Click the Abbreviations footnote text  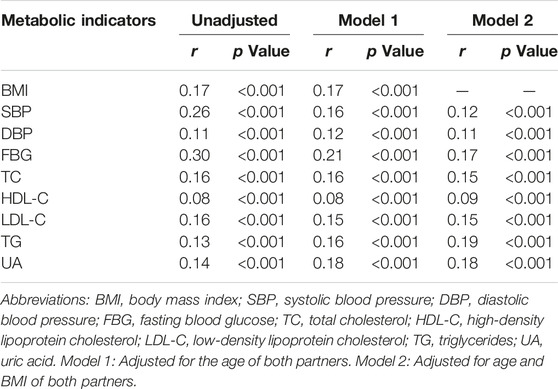click(272, 341)
